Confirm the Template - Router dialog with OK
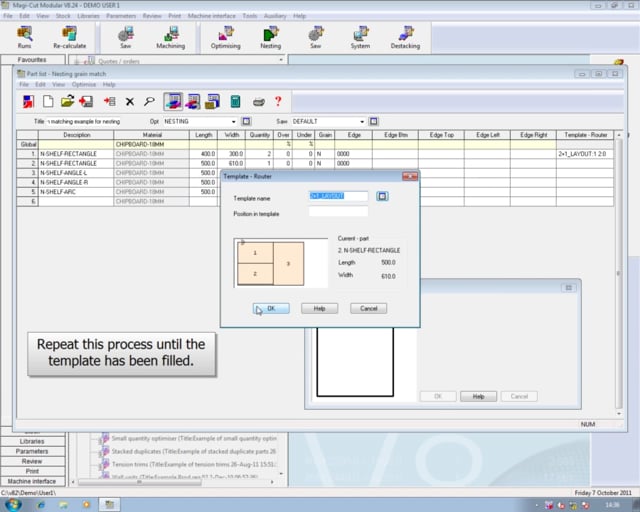The image size is (640, 512). [x=271, y=309]
